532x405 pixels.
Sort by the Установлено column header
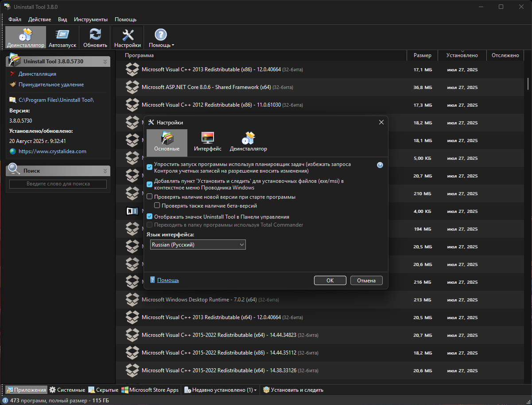[462, 55]
